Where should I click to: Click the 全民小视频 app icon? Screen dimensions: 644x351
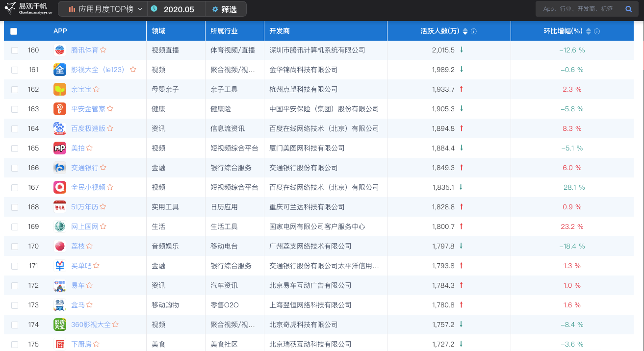point(59,187)
